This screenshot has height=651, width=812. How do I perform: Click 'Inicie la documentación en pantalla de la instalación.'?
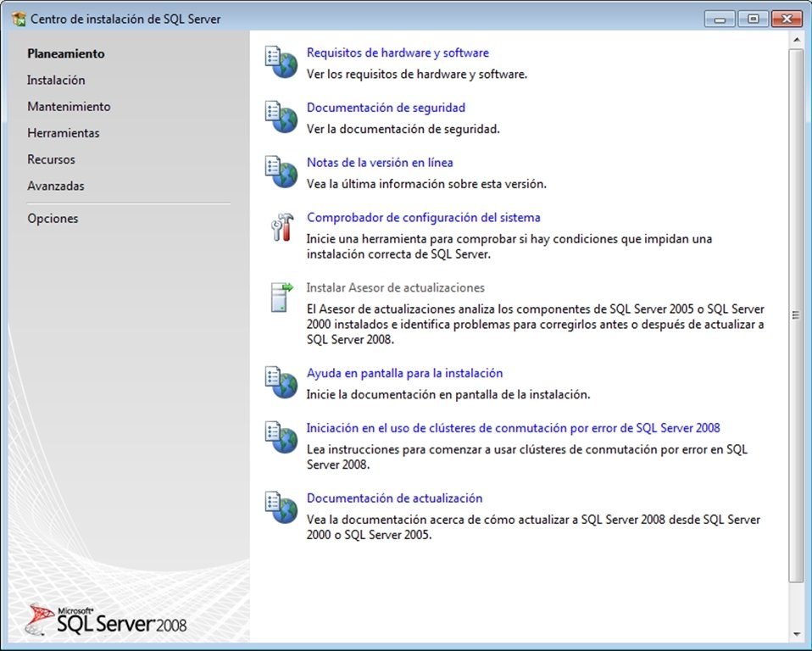click(448, 395)
